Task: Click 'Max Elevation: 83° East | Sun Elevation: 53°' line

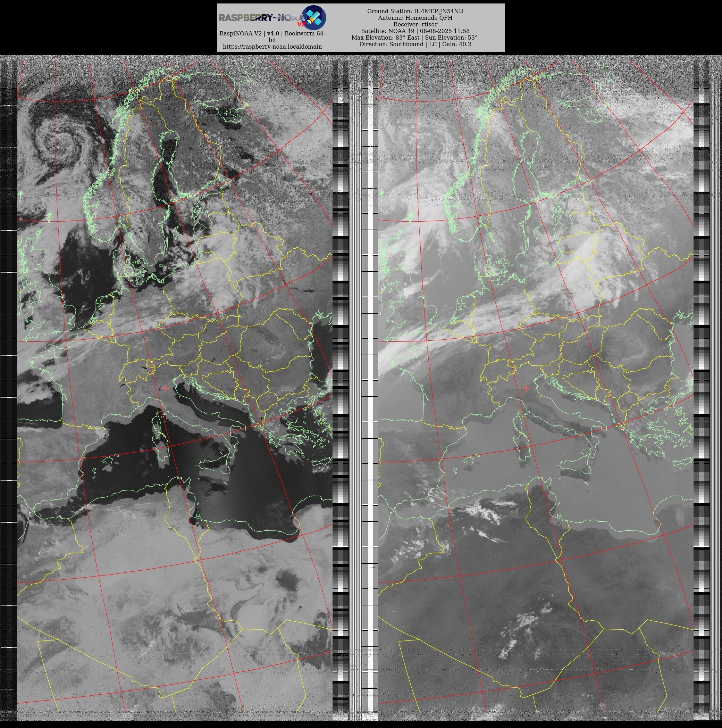Action: tap(414, 38)
